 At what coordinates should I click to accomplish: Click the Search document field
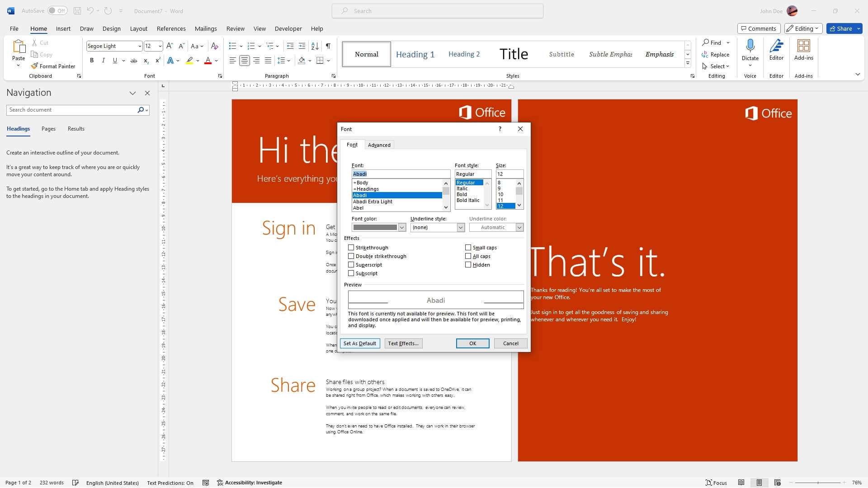click(71, 110)
